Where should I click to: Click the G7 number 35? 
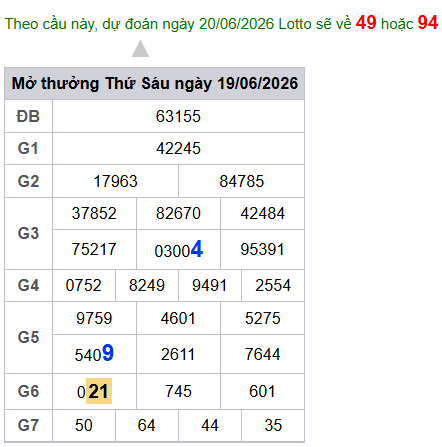tap(273, 425)
